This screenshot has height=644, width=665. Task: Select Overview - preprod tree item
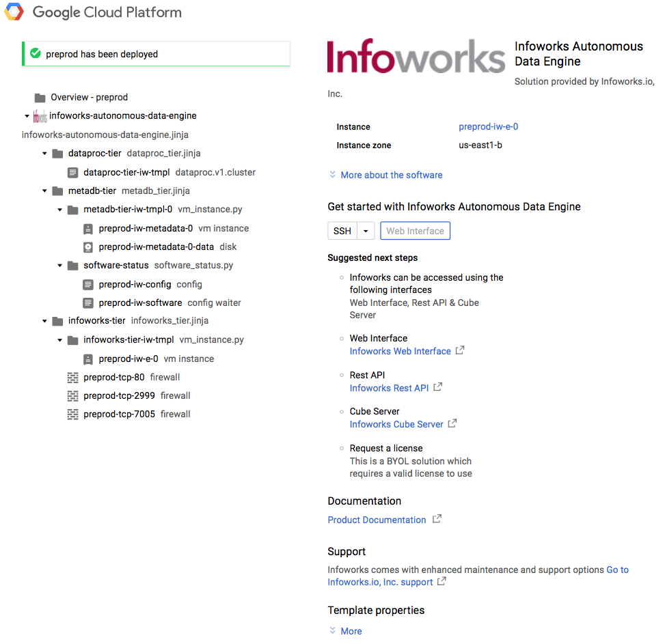89,98
